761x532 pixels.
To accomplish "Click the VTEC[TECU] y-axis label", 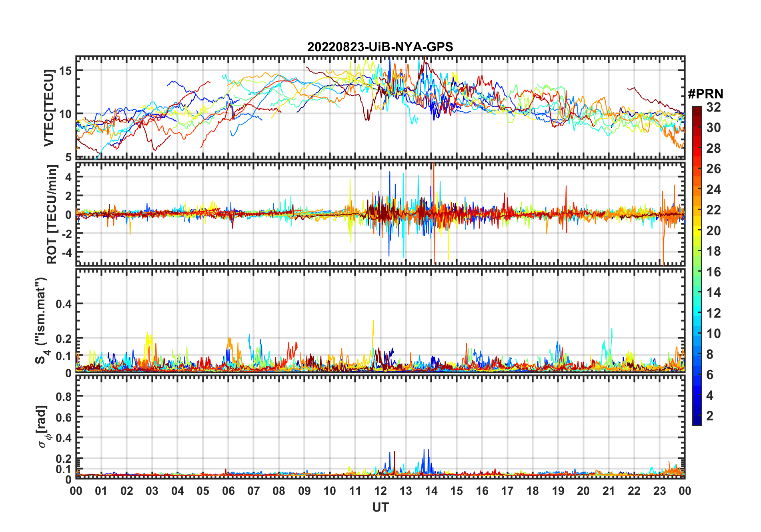I will 49,108.
